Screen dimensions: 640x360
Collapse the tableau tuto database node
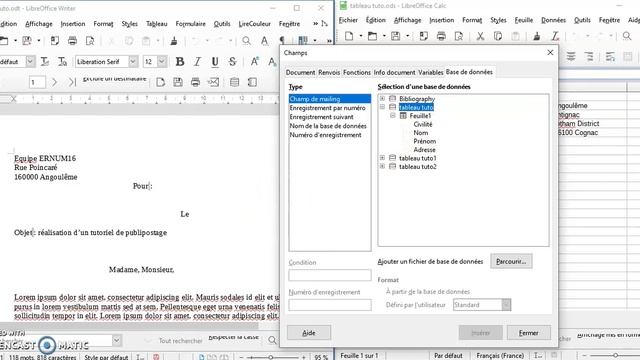tap(382, 107)
